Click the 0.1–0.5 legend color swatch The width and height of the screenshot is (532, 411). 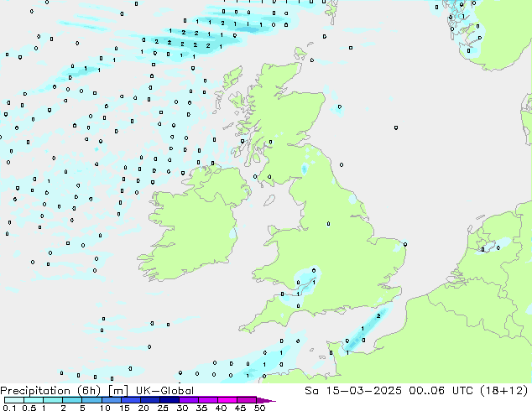pos(14,400)
